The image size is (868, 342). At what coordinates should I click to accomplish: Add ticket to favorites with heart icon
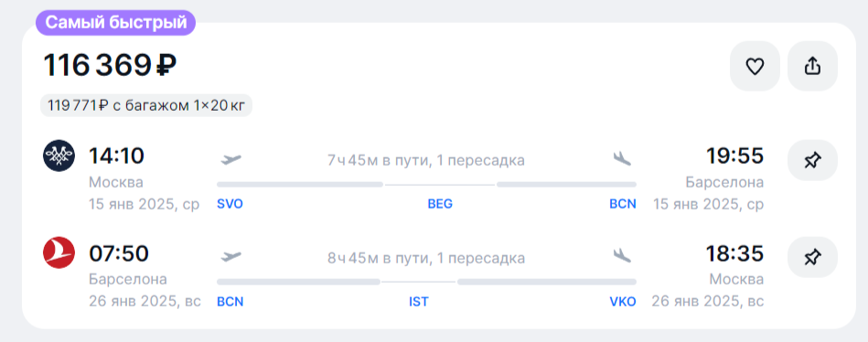tap(755, 66)
